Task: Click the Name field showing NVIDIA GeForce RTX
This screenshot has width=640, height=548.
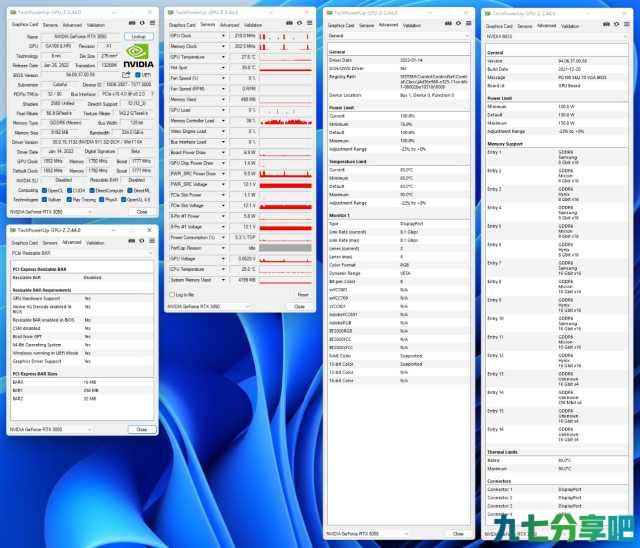Action: coord(81,37)
